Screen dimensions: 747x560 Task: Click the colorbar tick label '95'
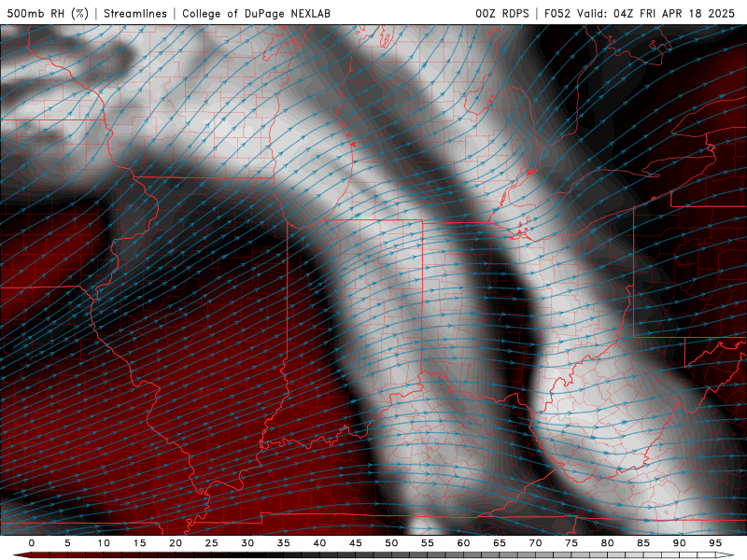pos(715,543)
